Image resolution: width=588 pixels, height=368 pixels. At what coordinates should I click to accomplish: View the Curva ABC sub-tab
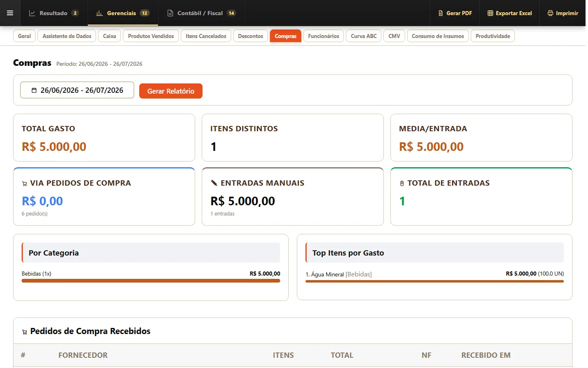(x=363, y=36)
